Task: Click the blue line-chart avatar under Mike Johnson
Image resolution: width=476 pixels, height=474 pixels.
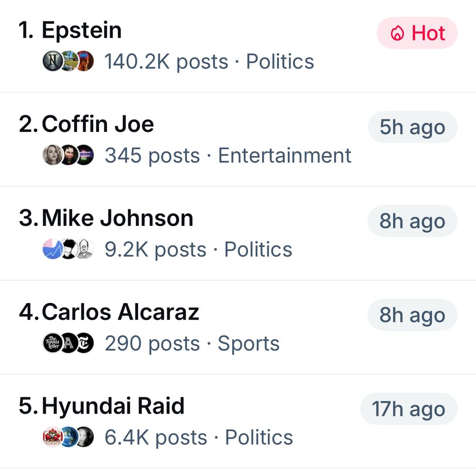Action: [51, 249]
